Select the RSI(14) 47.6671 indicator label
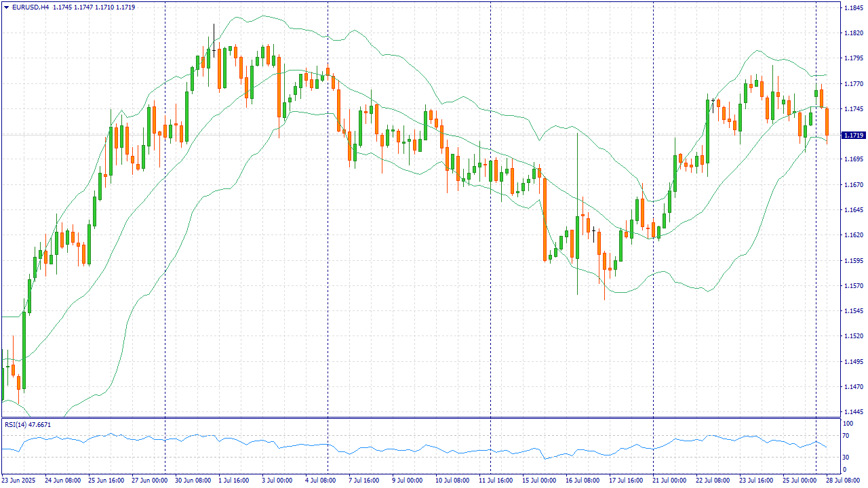 coord(27,424)
